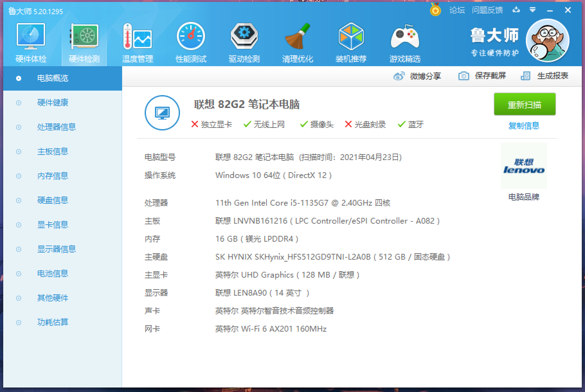
Task: Click the blue computer monitor icon
Action: coord(162,113)
